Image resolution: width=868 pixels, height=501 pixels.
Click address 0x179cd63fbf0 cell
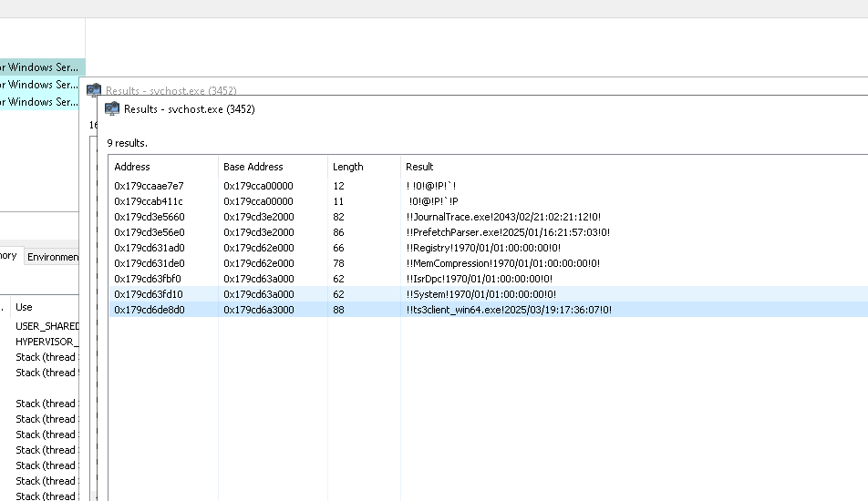point(148,279)
